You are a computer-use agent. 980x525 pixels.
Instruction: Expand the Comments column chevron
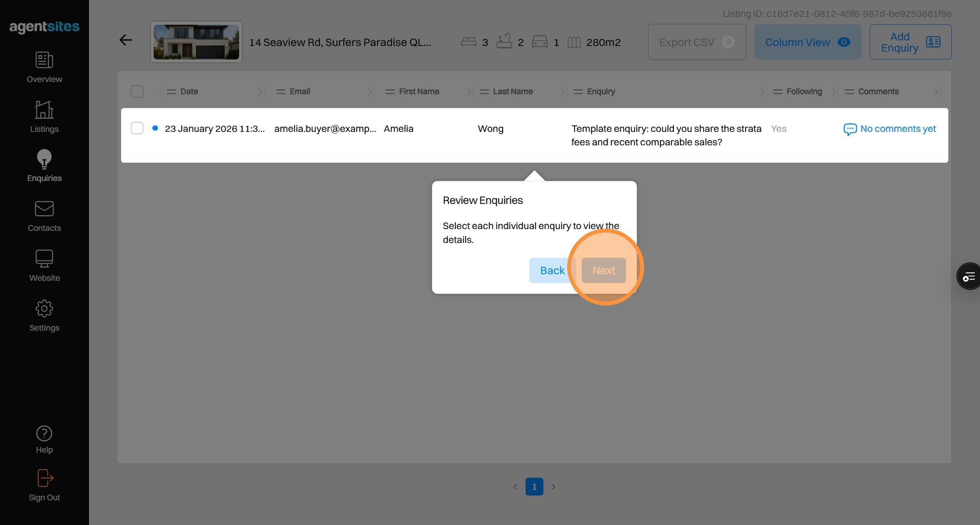pyautogui.click(x=936, y=92)
